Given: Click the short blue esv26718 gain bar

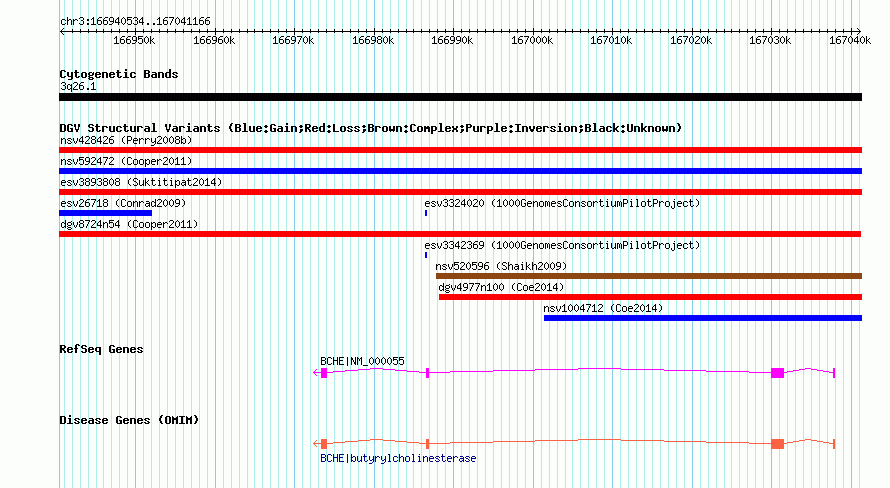Looking at the screenshot, I should 106,213.
